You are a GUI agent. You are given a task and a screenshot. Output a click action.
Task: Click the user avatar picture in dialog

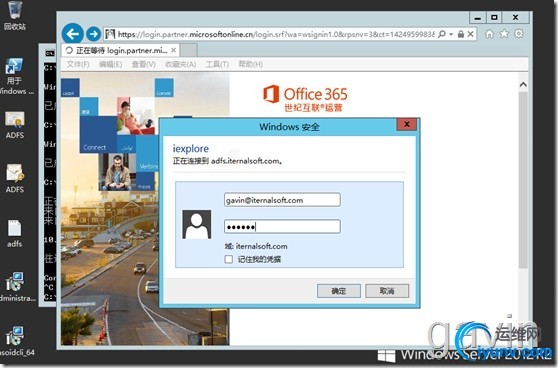(x=196, y=224)
